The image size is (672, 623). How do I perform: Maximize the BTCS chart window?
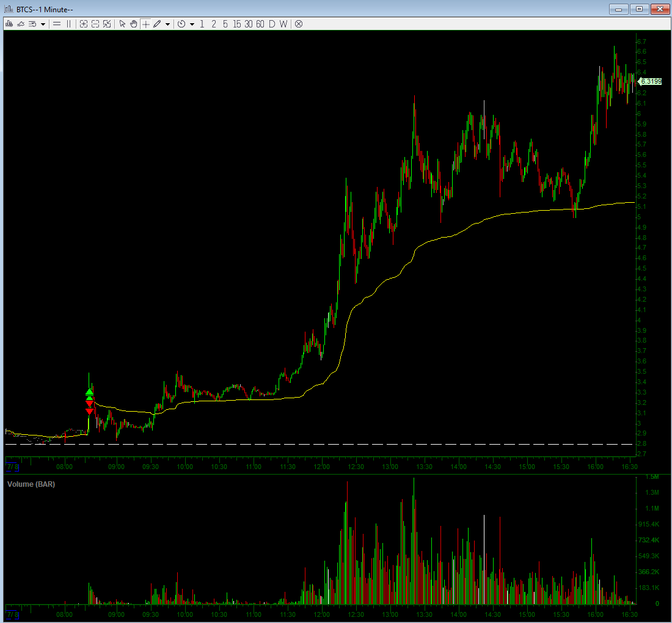[639, 9]
